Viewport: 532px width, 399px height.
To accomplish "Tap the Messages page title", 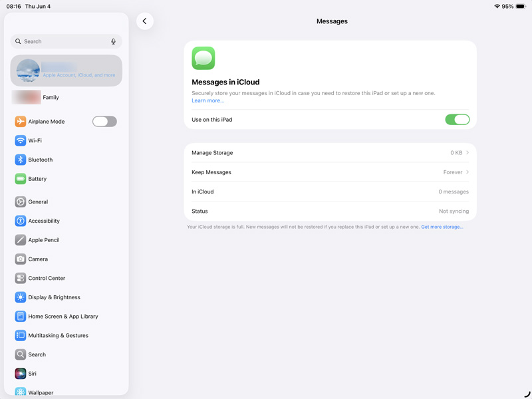I will point(332,21).
